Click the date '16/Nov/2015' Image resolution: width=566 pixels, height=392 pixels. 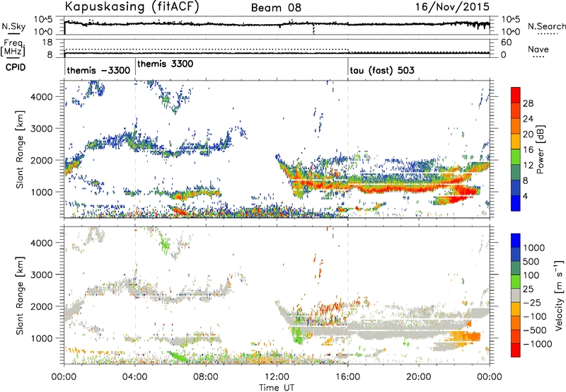452,6
